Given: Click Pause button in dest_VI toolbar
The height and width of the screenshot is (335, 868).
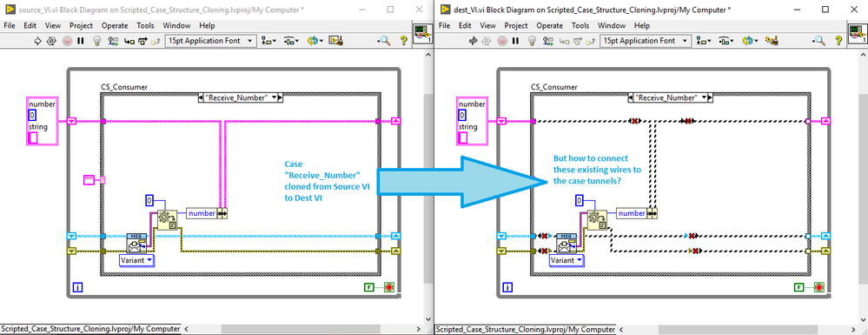Looking at the screenshot, I should [515, 41].
